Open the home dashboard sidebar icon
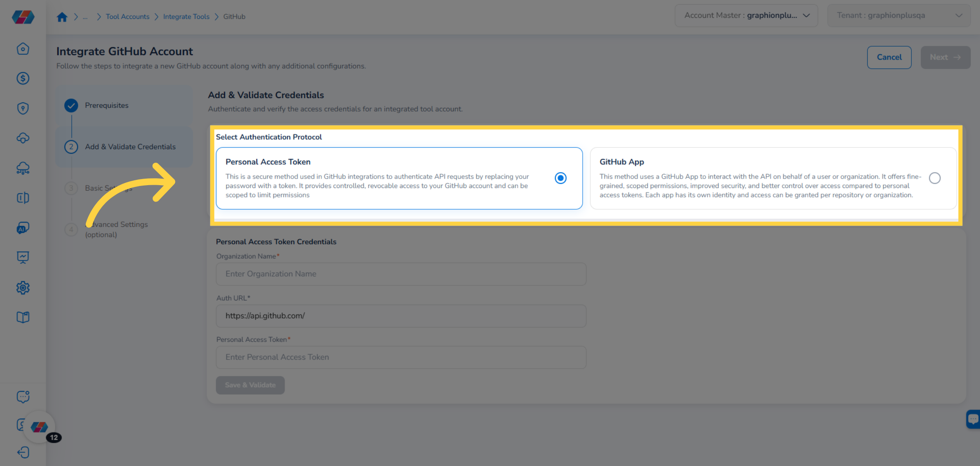Screen dimensions: 980x466 point(23,49)
